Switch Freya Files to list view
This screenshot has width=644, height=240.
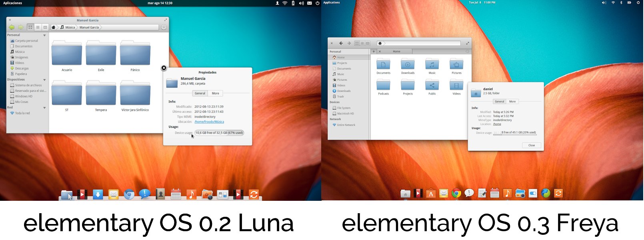pos(362,43)
